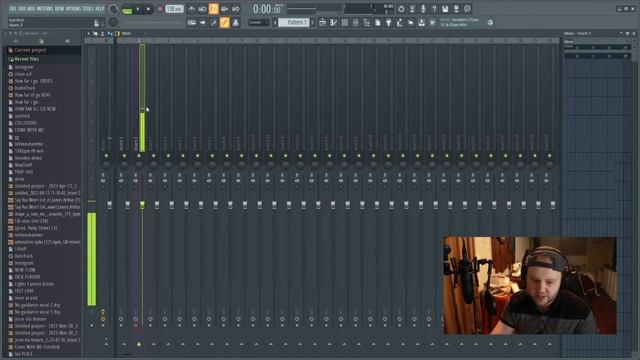Open the HELP menu
Viewport: 640px width, 360px height.
point(100,9)
